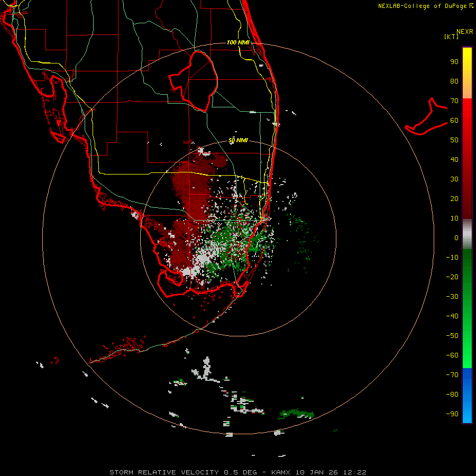
Task: Pick the blue segment of the velocity color bar
Action: 467,396
